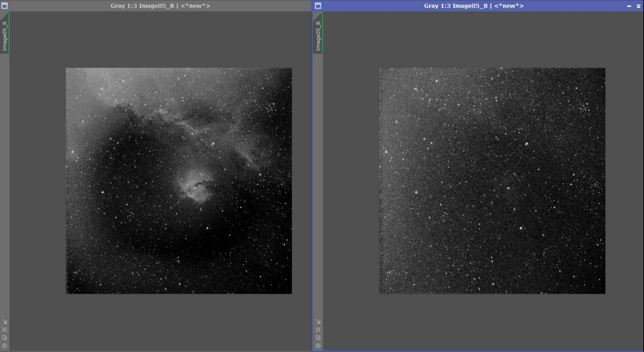Click the fit view icon in the Image05_R window
Screen dimensions: 644x352
pyautogui.click(x=5, y=330)
